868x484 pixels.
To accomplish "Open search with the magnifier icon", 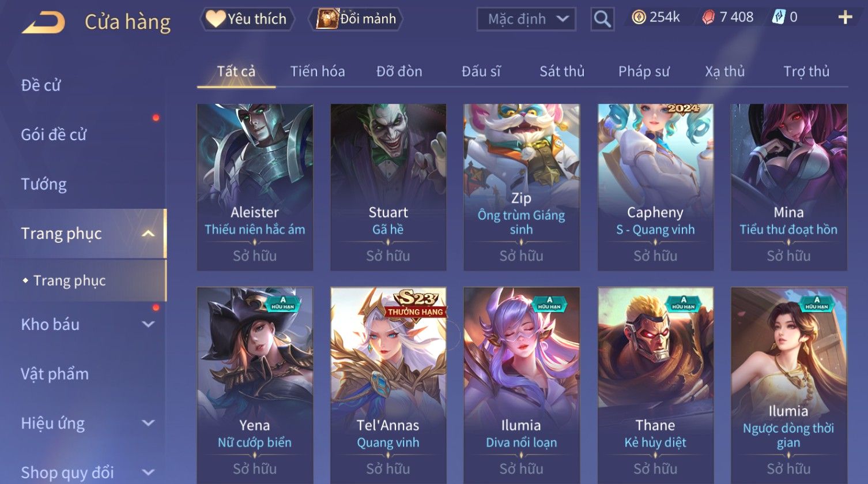I will [602, 19].
